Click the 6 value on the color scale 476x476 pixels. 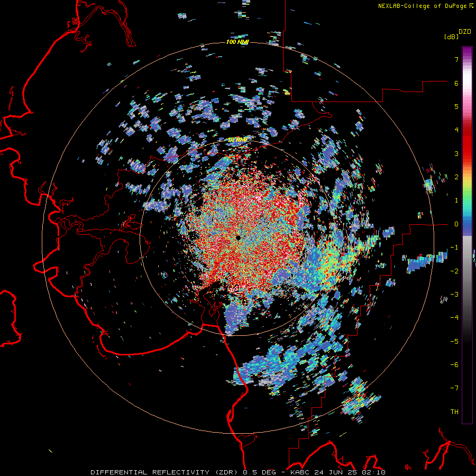456,83
